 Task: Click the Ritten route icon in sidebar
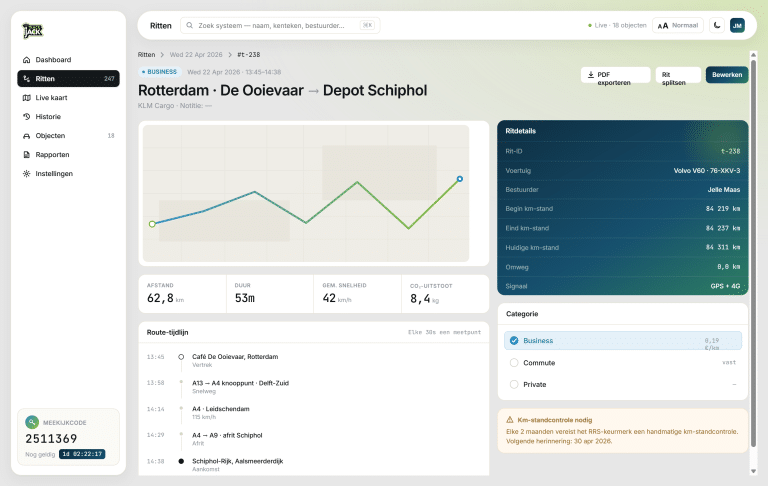pyautogui.click(x=26, y=78)
